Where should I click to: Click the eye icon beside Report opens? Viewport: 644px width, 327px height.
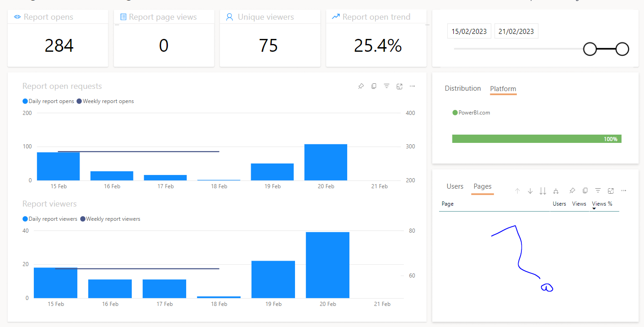(17, 17)
